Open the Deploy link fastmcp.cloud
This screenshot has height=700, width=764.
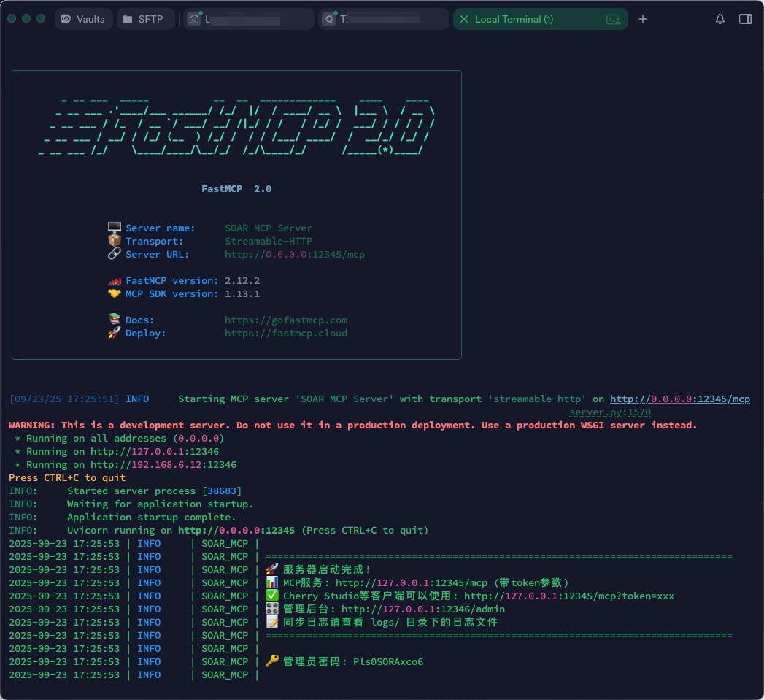coord(286,334)
